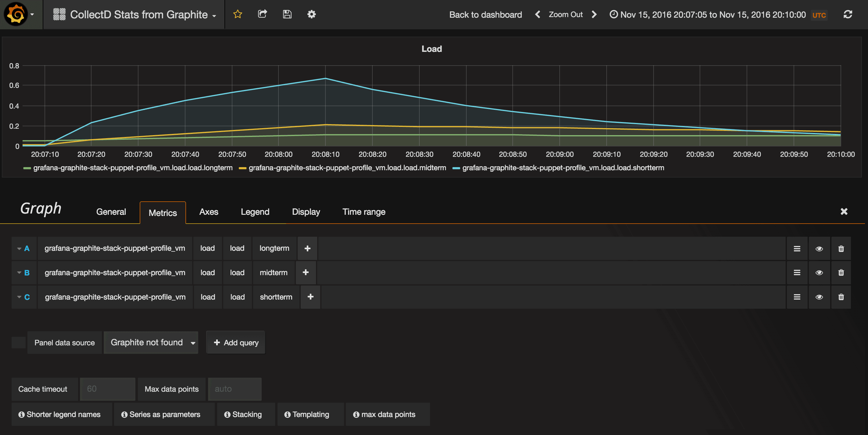Screen dimensions: 868x435
Task: Add a segment to query A with plus
Action: [x=307, y=248]
